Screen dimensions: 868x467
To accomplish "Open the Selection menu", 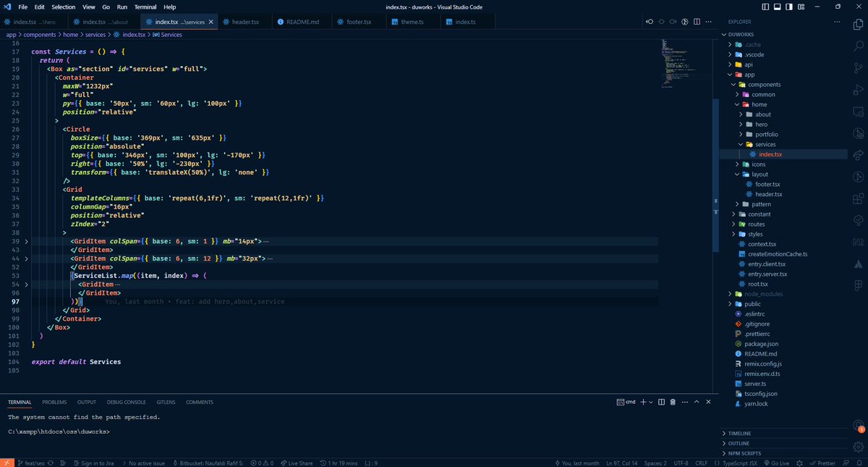I will [63, 7].
